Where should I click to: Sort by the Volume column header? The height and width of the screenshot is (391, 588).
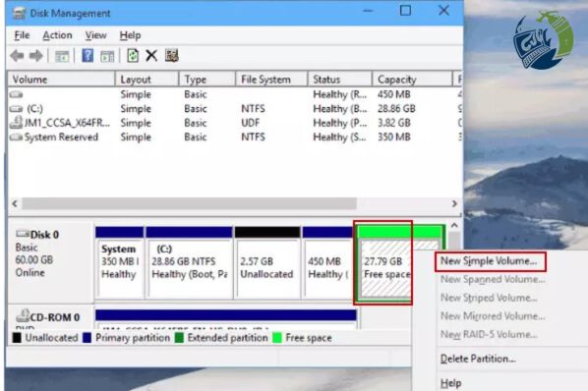[61, 80]
